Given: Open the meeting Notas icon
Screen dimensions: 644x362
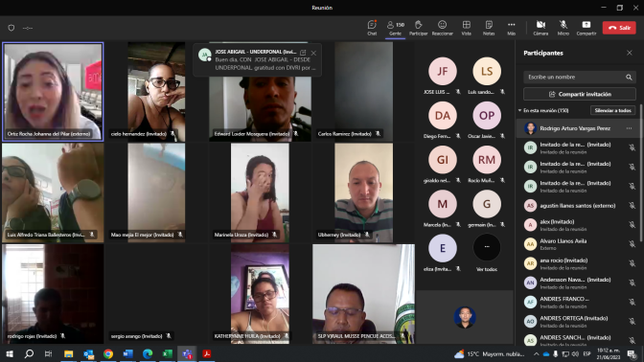Looking at the screenshot, I should [x=489, y=28].
